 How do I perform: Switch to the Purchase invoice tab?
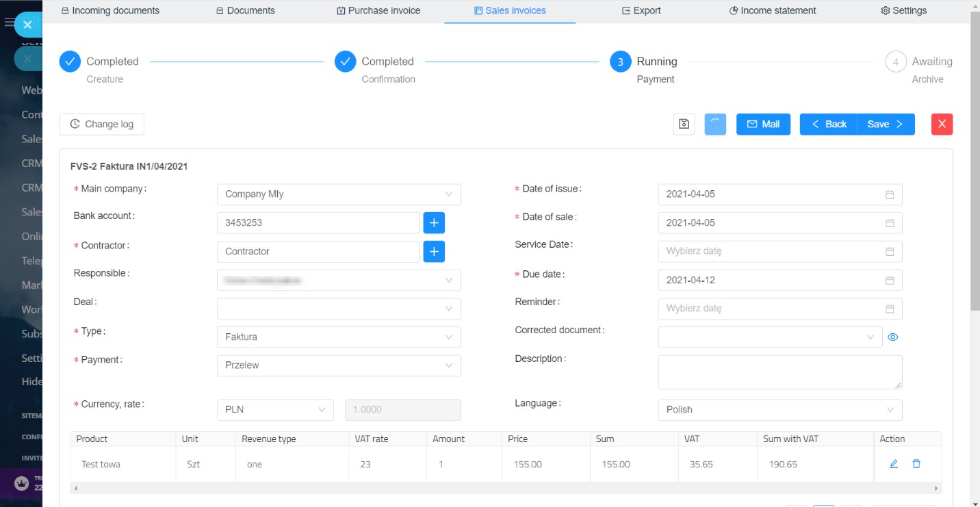378,10
